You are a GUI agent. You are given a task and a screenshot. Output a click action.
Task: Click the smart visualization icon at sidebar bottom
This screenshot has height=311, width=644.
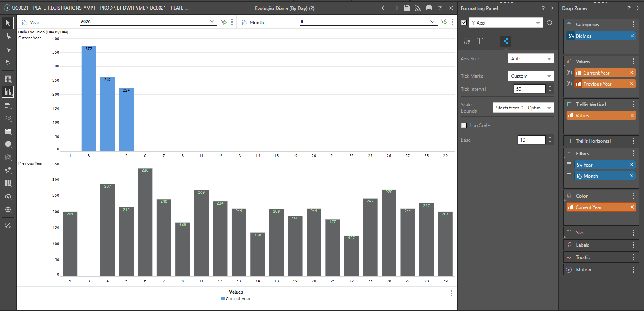(8, 225)
